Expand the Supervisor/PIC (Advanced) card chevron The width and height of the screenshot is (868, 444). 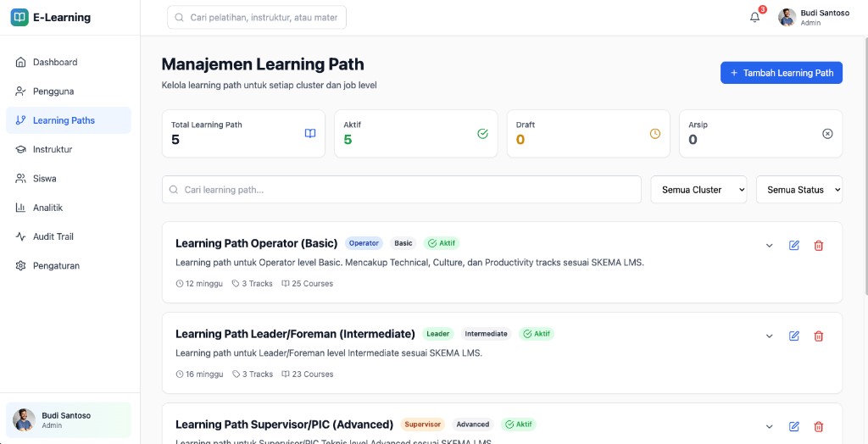pos(769,426)
